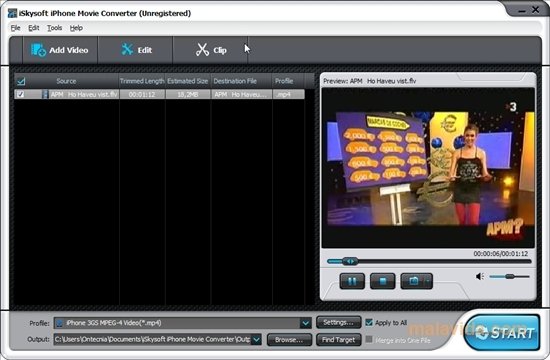550x360 pixels.
Task: Click the Destination File column header
Action: (241, 81)
